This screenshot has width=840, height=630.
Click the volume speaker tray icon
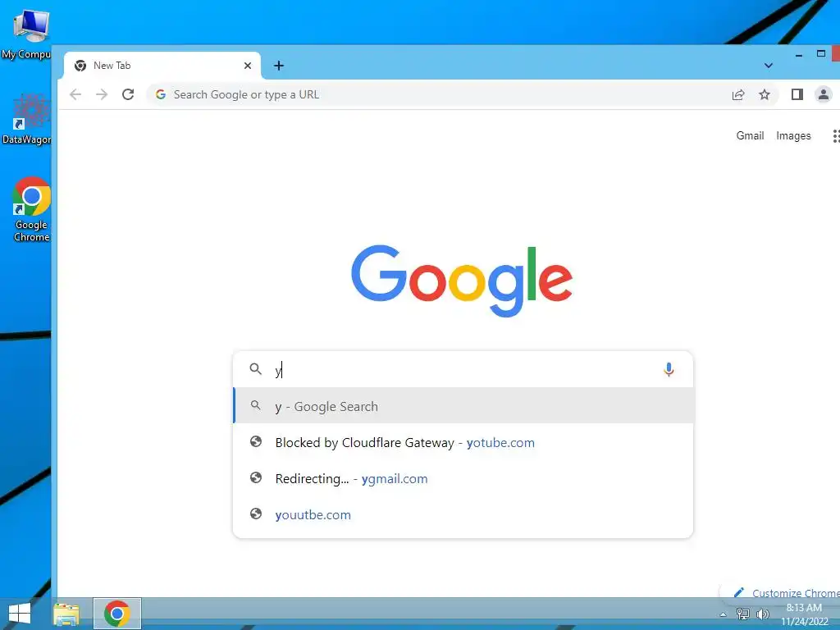pyautogui.click(x=762, y=614)
